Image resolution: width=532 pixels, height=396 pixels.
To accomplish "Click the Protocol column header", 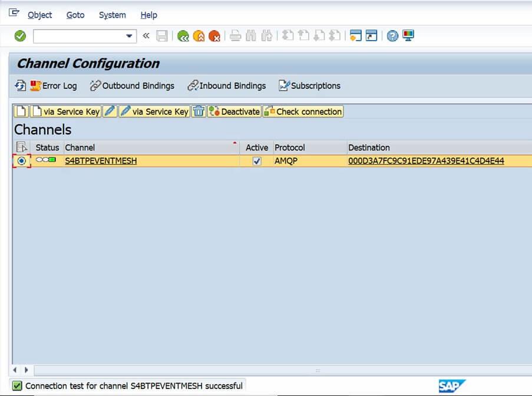I will point(310,147).
